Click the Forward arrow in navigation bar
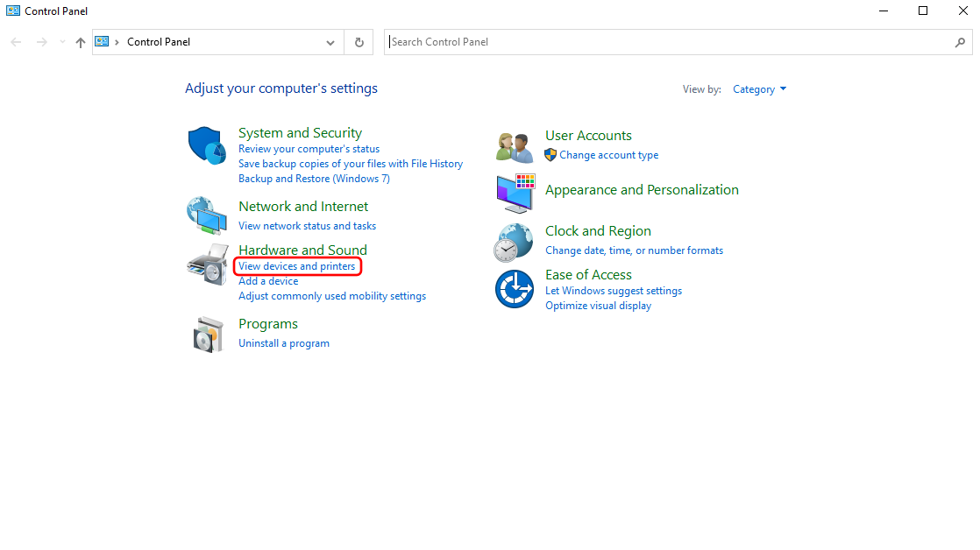Screen dimensions: 980x550 [x=41, y=42]
